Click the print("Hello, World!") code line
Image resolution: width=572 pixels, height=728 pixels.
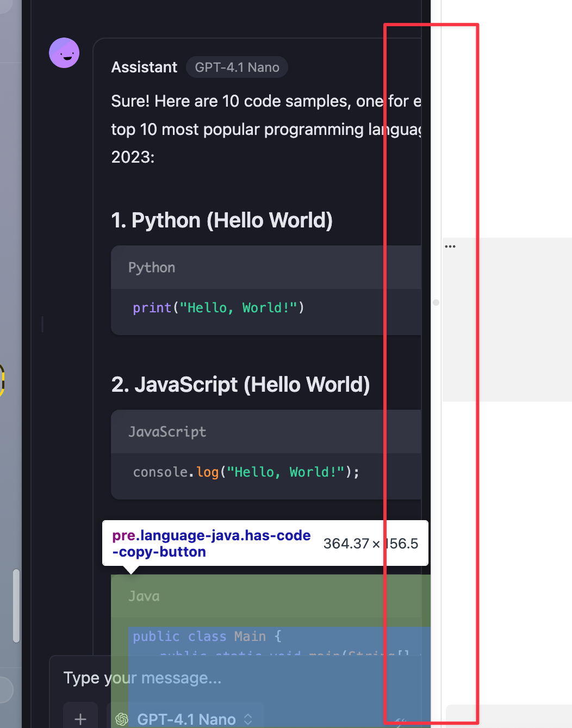[219, 308]
